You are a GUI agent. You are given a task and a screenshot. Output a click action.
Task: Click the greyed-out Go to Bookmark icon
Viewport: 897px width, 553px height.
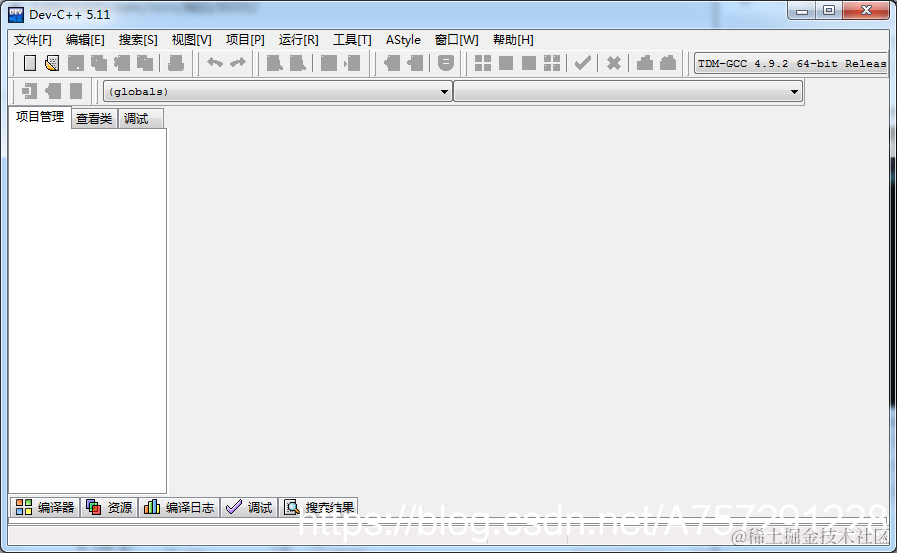coord(76,91)
